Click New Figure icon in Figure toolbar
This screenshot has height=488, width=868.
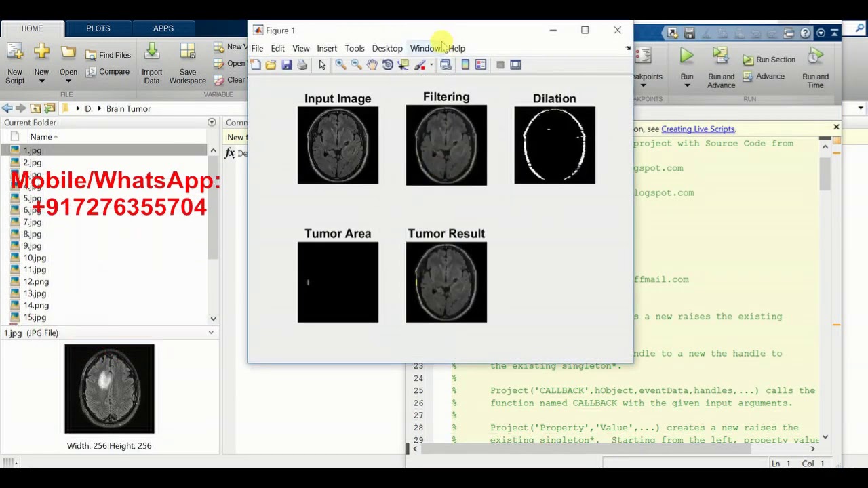(x=256, y=64)
